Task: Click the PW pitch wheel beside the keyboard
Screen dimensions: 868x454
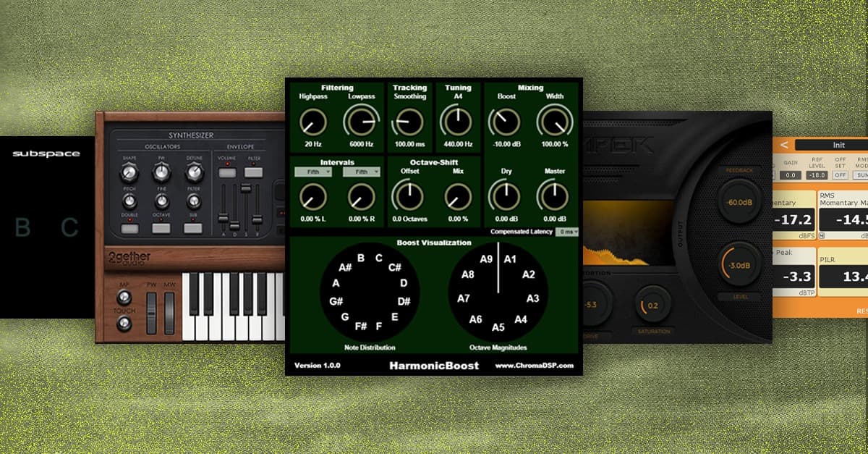Action: click(151, 313)
